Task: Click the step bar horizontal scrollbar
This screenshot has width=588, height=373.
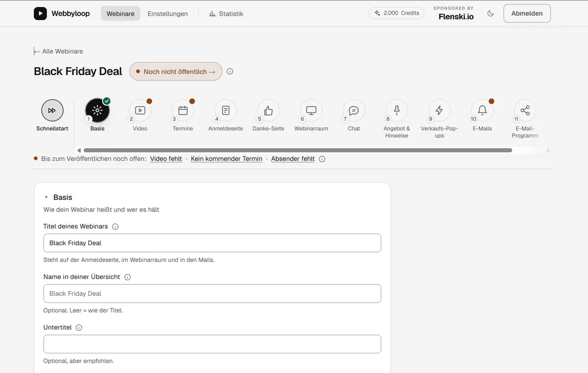Action: coord(298,150)
